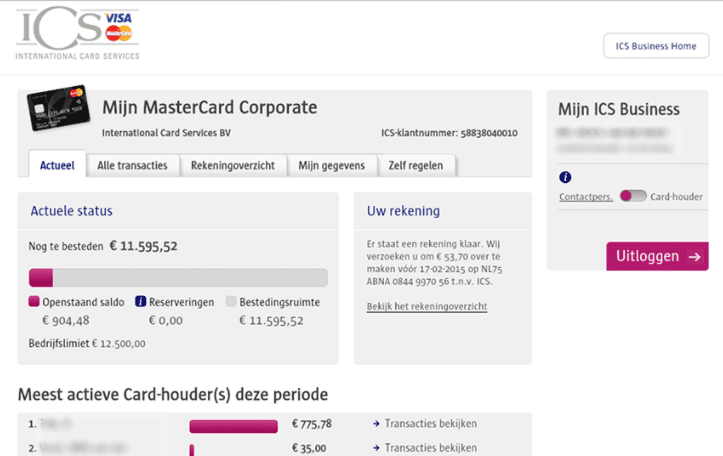Click Transacties bekijken for € 35,00

[x=430, y=448]
